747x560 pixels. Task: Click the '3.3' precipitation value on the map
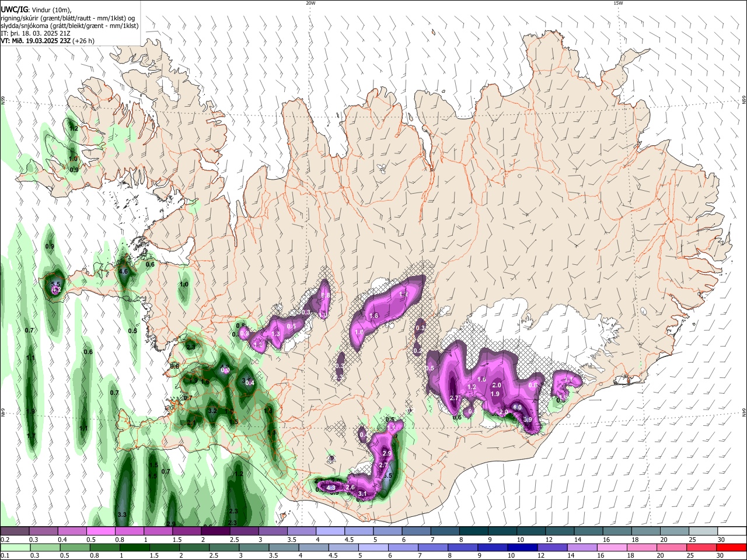(123, 514)
